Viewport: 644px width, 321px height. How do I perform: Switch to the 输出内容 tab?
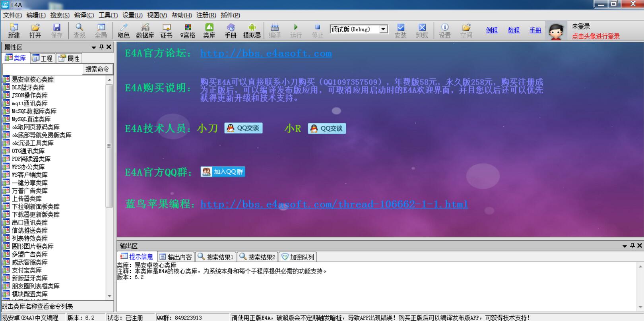[x=176, y=257]
